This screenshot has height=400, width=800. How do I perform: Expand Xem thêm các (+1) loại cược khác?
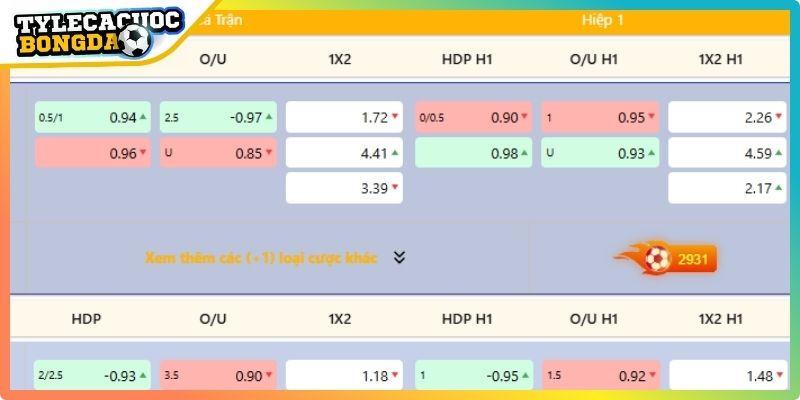tap(261, 258)
